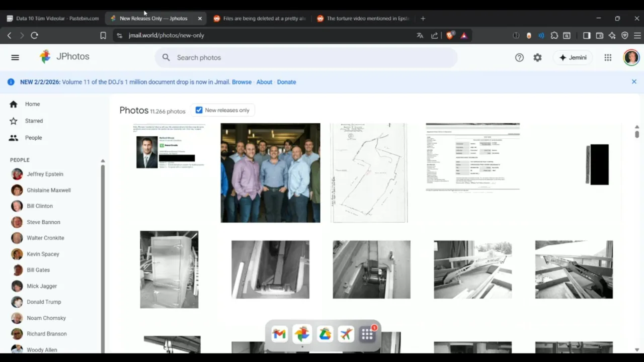
Task: Open a new browser tab
Action: click(x=423, y=18)
